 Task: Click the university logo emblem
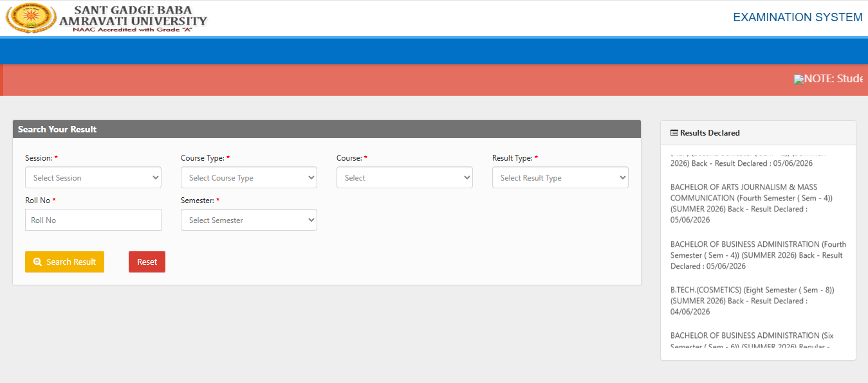(31, 18)
